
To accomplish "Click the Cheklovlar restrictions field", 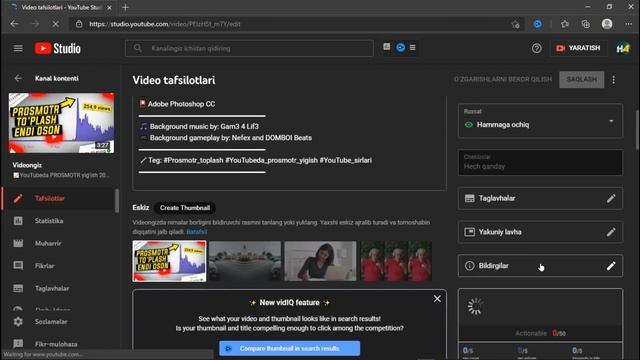I will (540, 162).
